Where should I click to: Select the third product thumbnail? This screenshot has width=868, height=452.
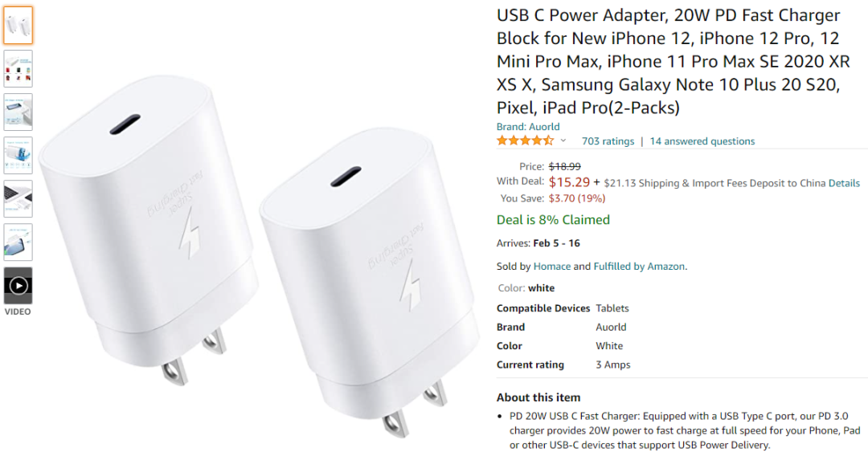tap(18, 112)
